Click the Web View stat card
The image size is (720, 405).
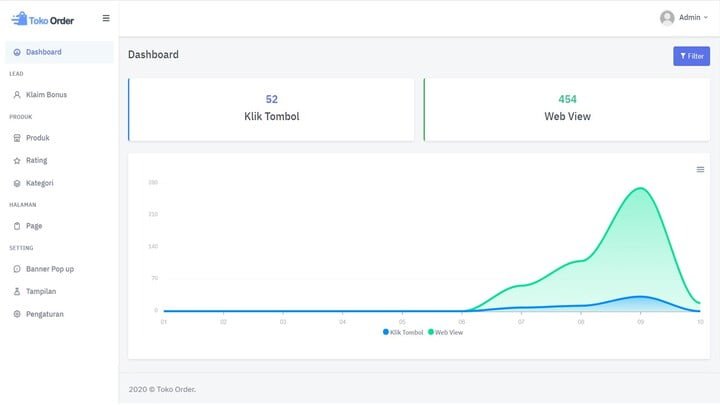567,109
